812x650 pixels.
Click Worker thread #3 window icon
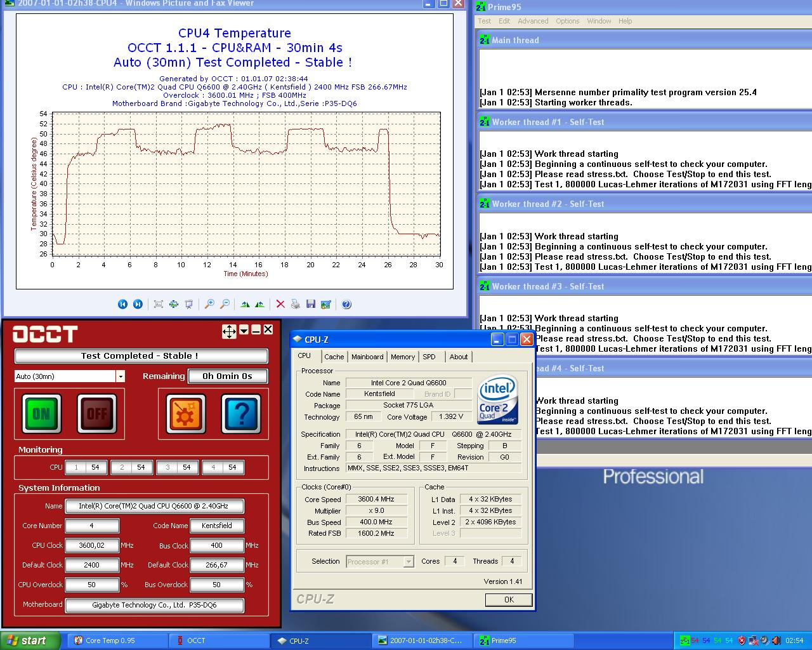[x=485, y=286]
